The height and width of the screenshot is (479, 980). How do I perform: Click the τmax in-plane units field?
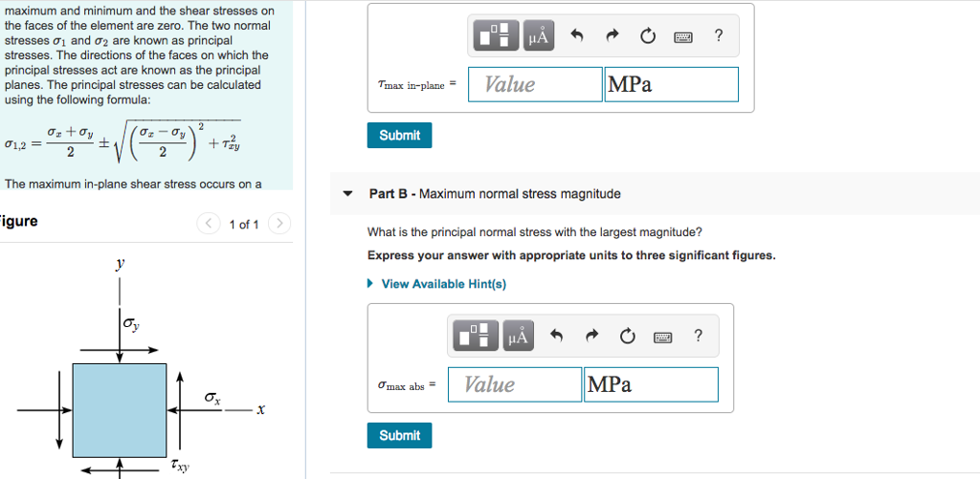tap(671, 84)
